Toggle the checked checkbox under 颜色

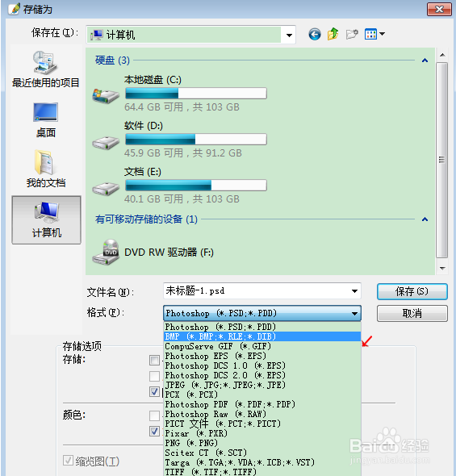point(154,432)
